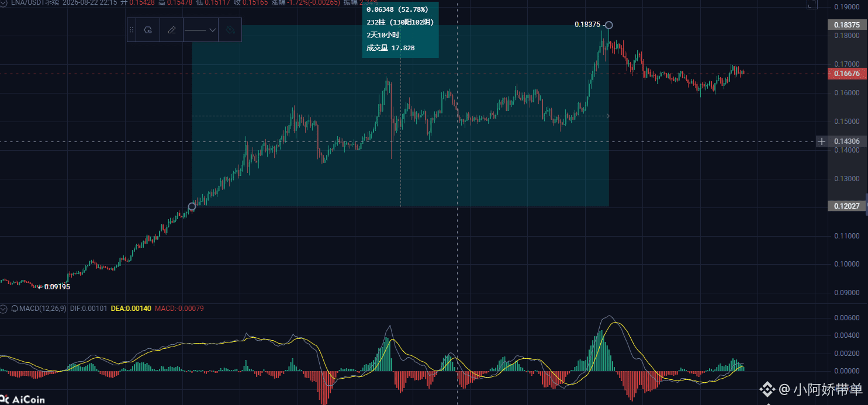Click the 0.00600 MACD axis label
868x405 pixels.
847,318
